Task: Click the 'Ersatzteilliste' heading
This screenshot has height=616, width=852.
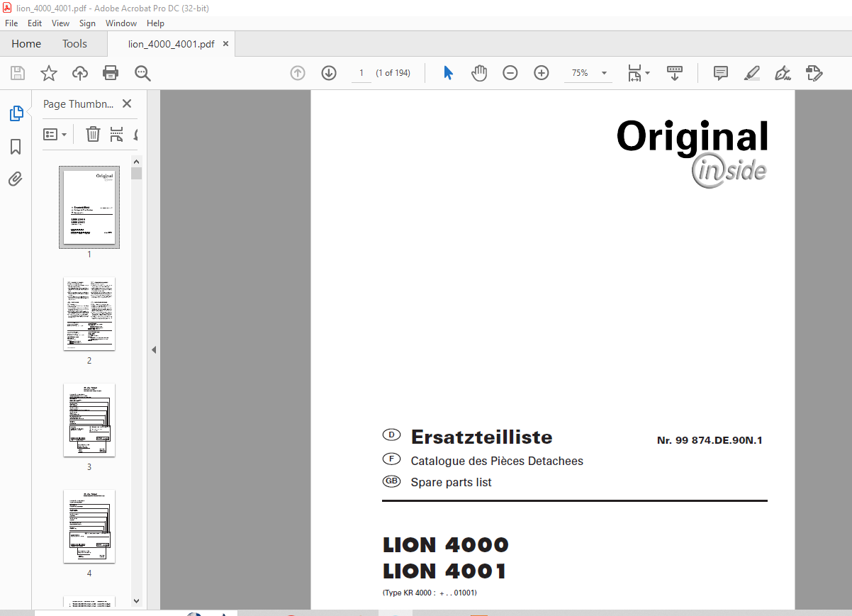Action: 481,437
